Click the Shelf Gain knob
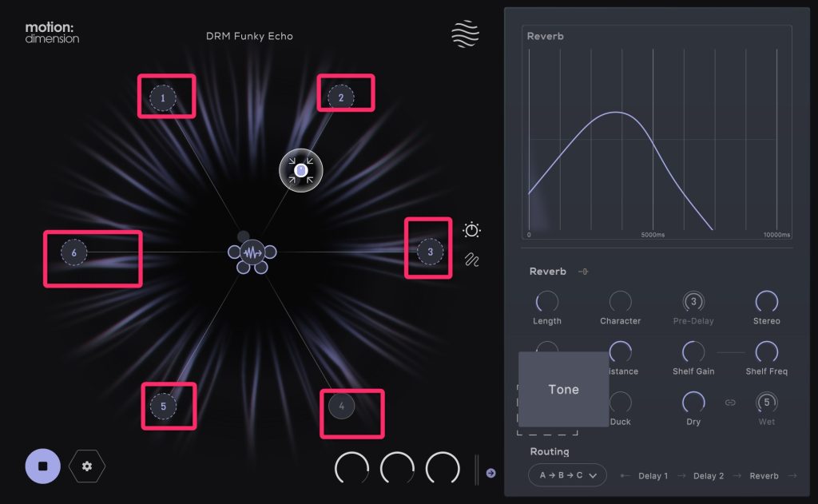Viewport: 818px width, 504px height. pos(693,352)
